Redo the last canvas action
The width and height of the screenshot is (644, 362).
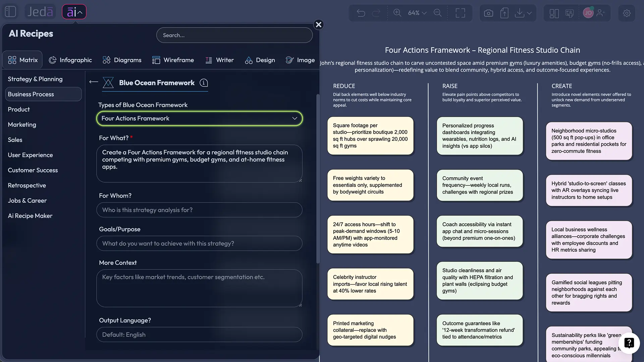tap(376, 13)
